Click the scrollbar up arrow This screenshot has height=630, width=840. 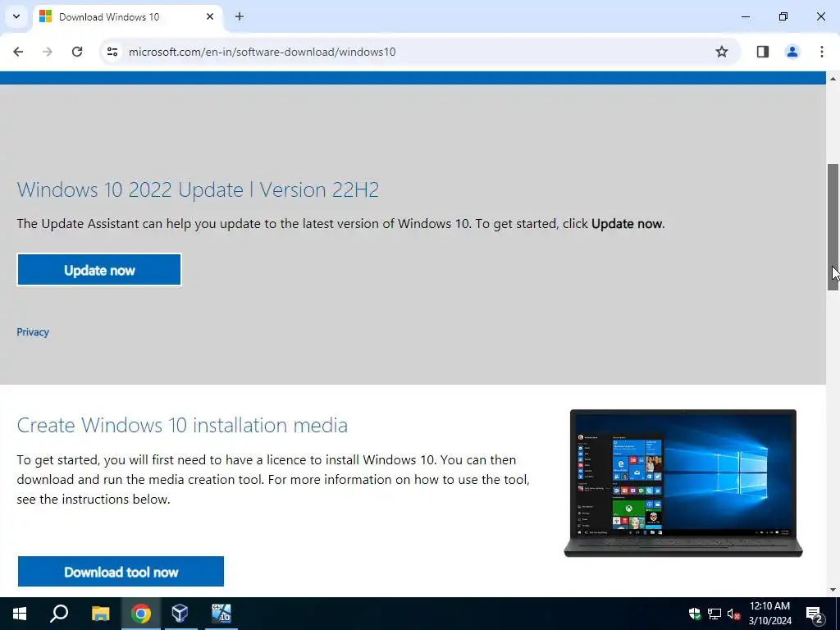click(833, 79)
